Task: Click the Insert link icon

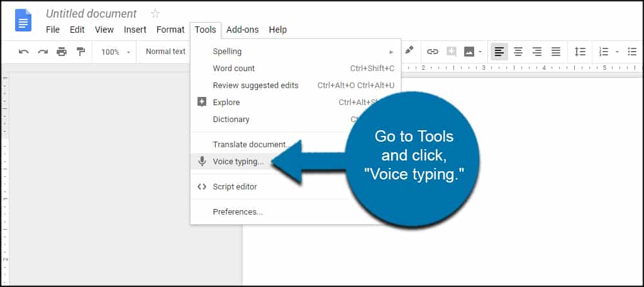Action: coord(432,52)
